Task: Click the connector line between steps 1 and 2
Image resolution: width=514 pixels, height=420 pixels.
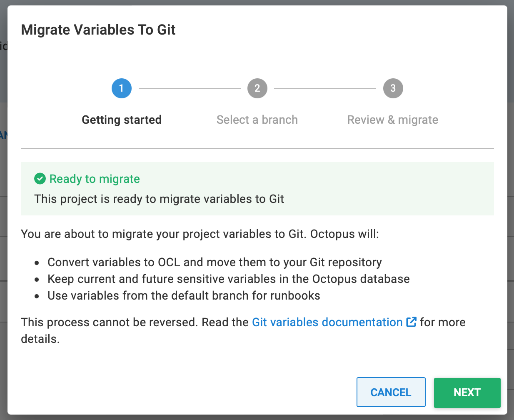Action: (190, 88)
